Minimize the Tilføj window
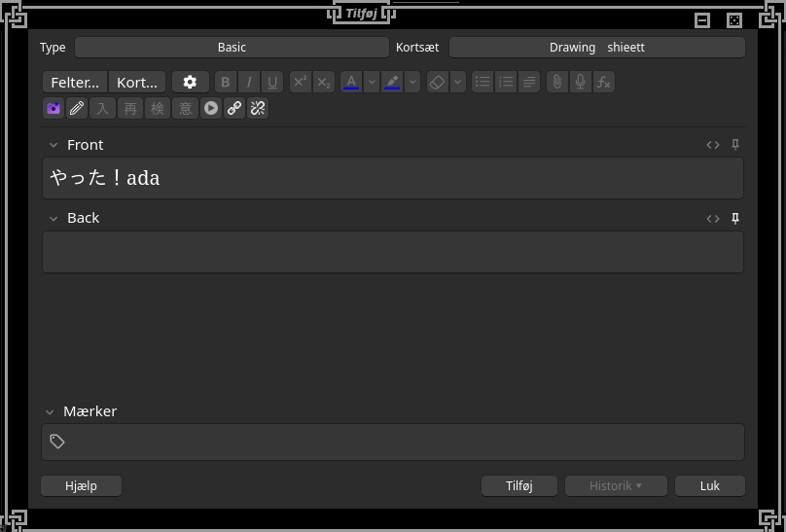 pos(702,20)
